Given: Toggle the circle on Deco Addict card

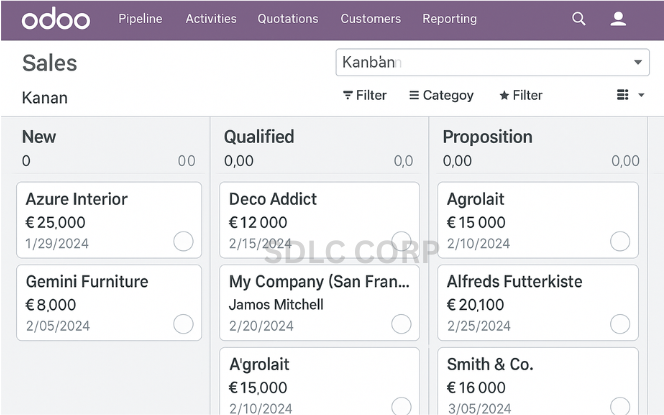Looking at the screenshot, I should (x=401, y=241).
